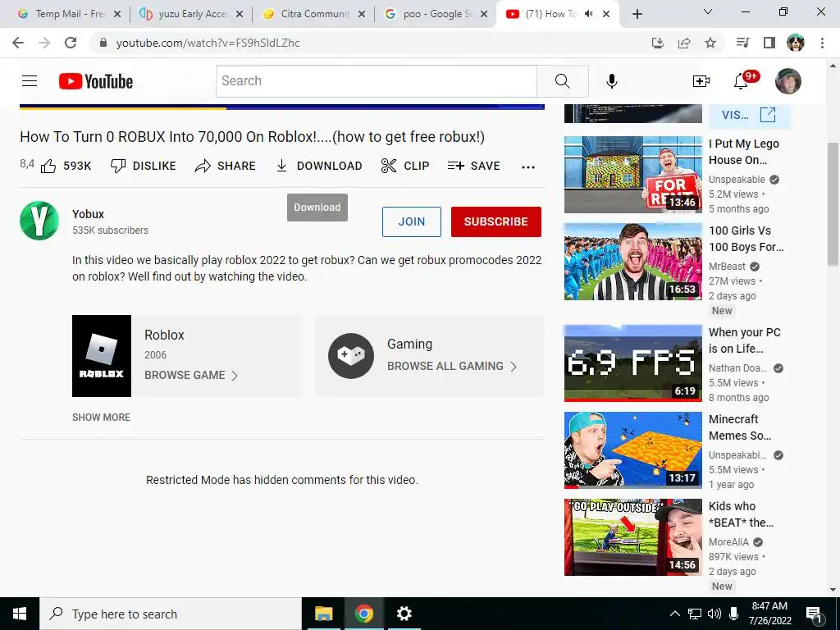Toggle the Chrome side panel
The height and width of the screenshot is (630, 840).
click(769, 43)
